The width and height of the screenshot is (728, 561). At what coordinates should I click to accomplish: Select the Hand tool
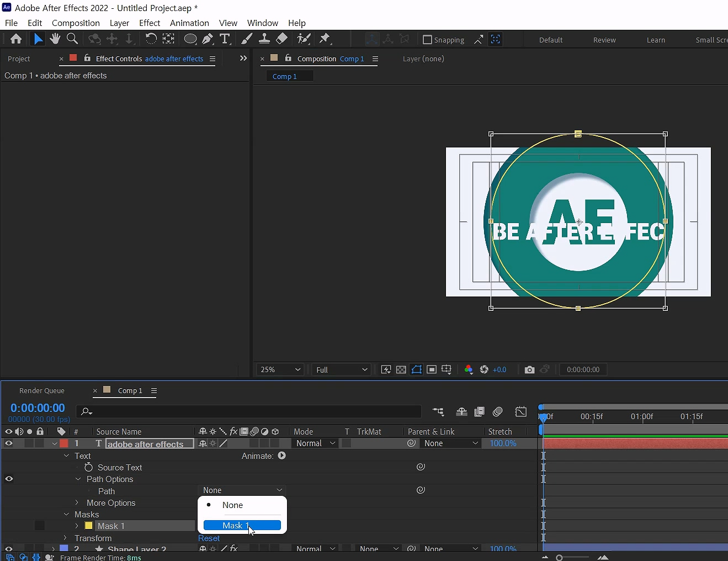tap(55, 39)
